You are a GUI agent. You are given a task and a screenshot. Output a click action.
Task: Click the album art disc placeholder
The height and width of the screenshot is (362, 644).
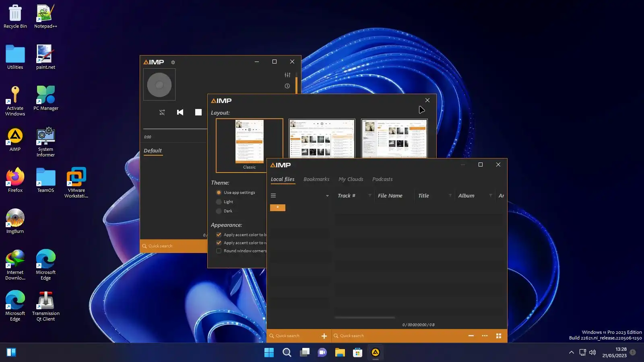(x=159, y=84)
